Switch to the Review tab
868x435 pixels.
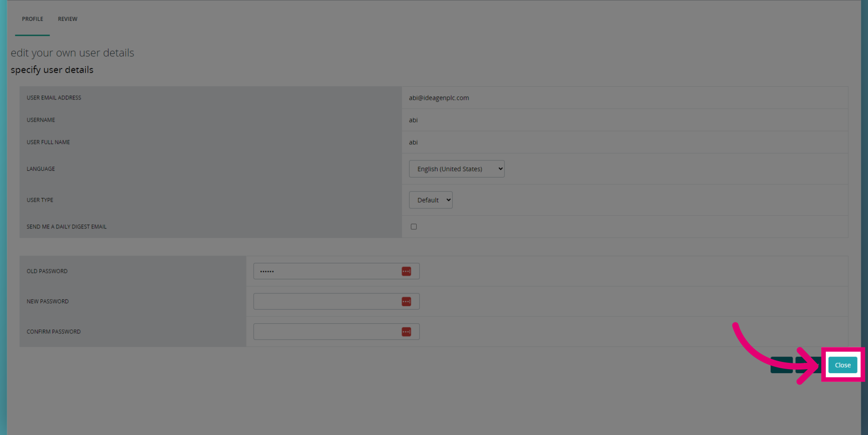[68, 19]
